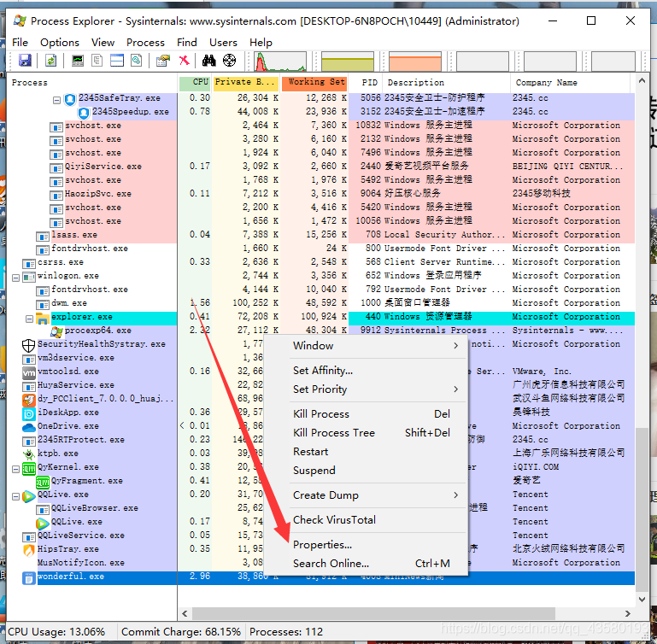The image size is (657, 644).
Task: Open Properties toolbar icon
Action: (x=163, y=61)
